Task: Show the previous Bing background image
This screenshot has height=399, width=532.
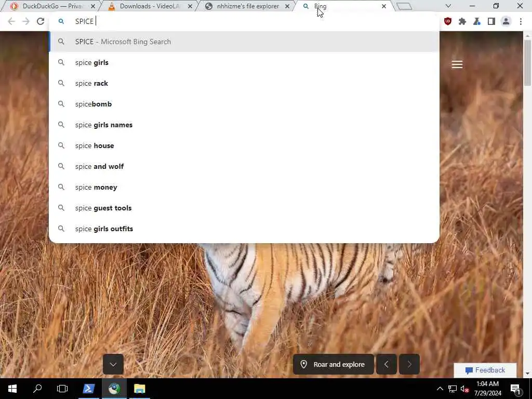Action: [386, 364]
